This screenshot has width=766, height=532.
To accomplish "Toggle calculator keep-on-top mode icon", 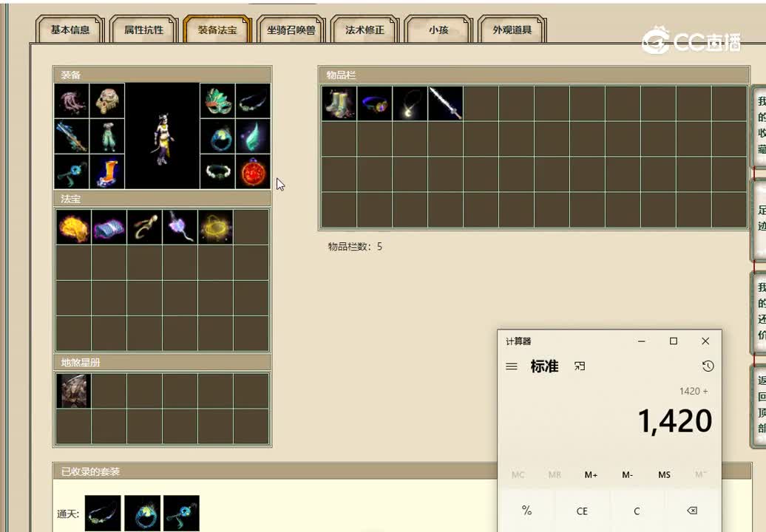I will [580, 366].
